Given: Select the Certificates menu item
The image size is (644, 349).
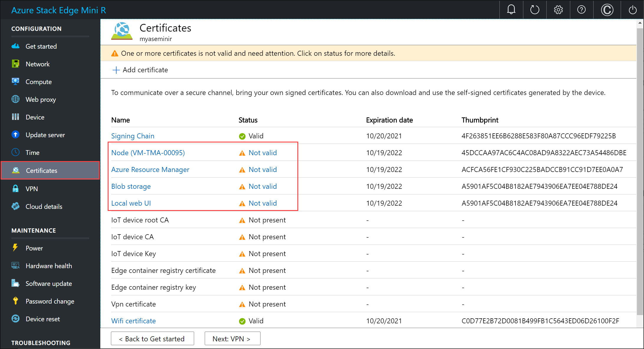Looking at the screenshot, I should [x=42, y=170].
